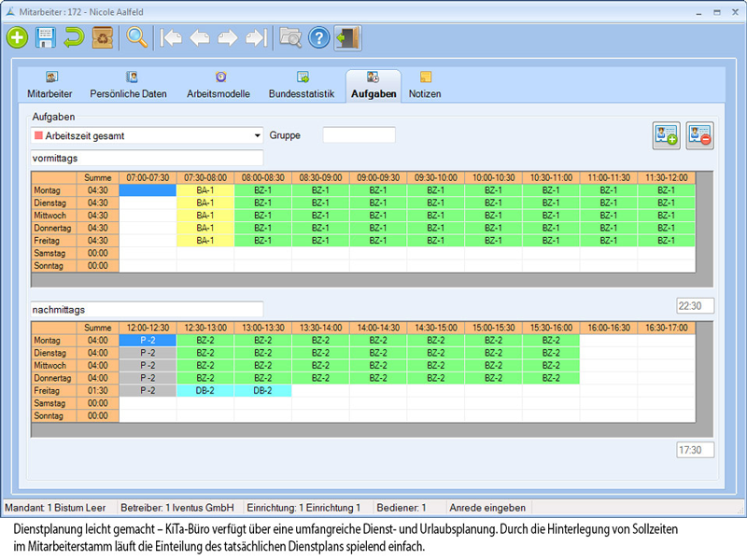Select the blue Montag 07:00-07:30 cell
Image resolution: width=747 pixels, height=560 pixels.
point(148,190)
